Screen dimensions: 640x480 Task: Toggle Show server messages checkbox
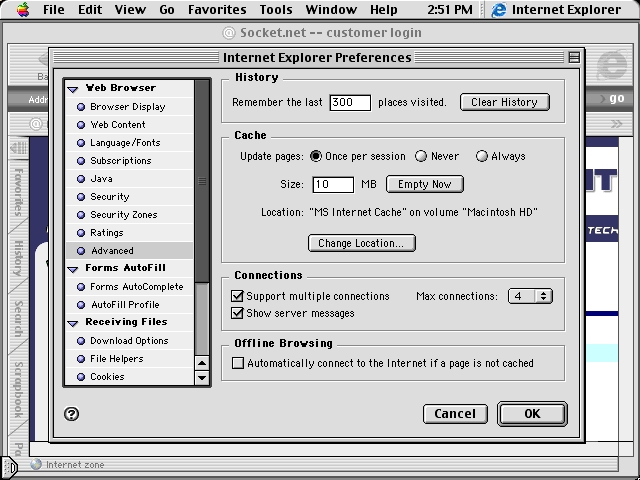237,313
